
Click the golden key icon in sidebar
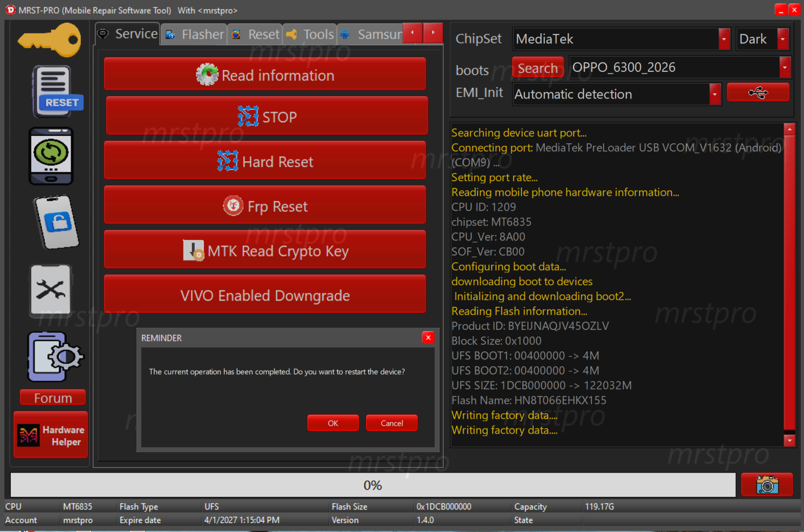coord(50,40)
